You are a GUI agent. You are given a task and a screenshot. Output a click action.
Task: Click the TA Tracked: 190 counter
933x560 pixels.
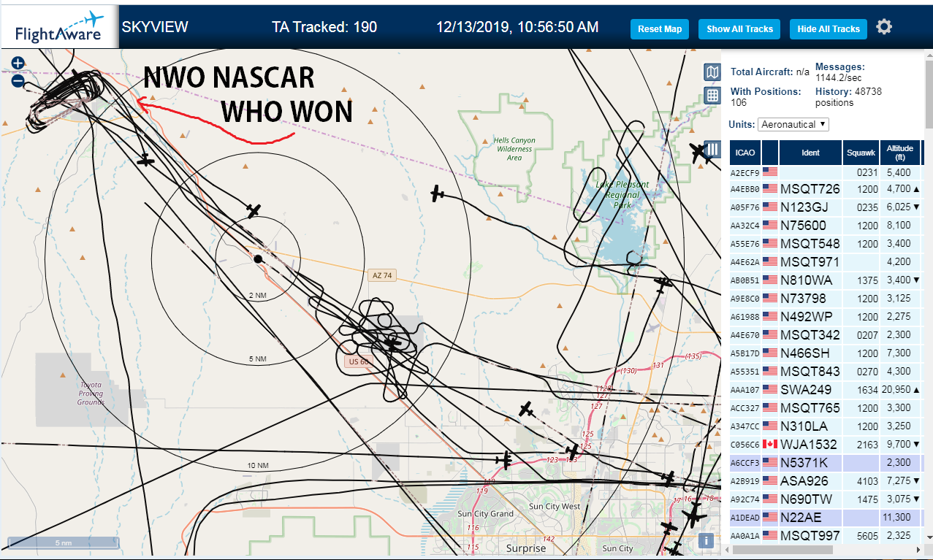coord(324,28)
